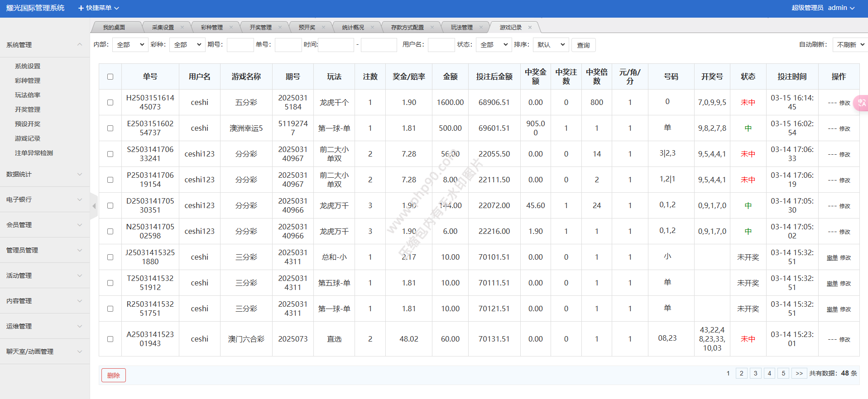Check the row for order A250314152301943
The image size is (868, 399).
click(110, 339)
